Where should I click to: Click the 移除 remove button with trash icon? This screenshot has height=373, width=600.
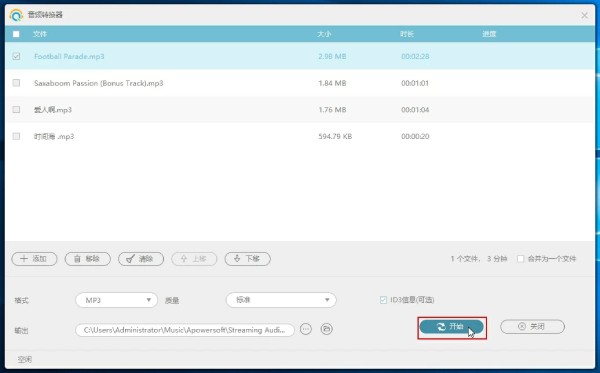[x=88, y=259]
